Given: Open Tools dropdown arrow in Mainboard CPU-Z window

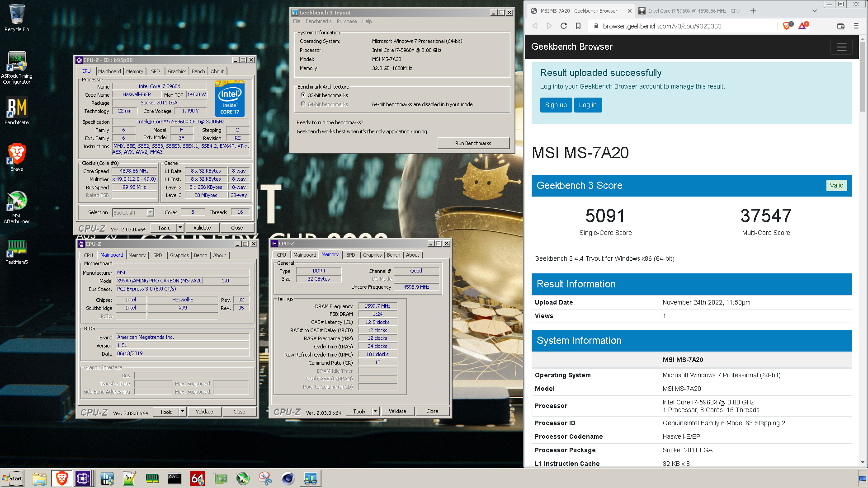Looking at the screenshot, I should pos(182,412).
